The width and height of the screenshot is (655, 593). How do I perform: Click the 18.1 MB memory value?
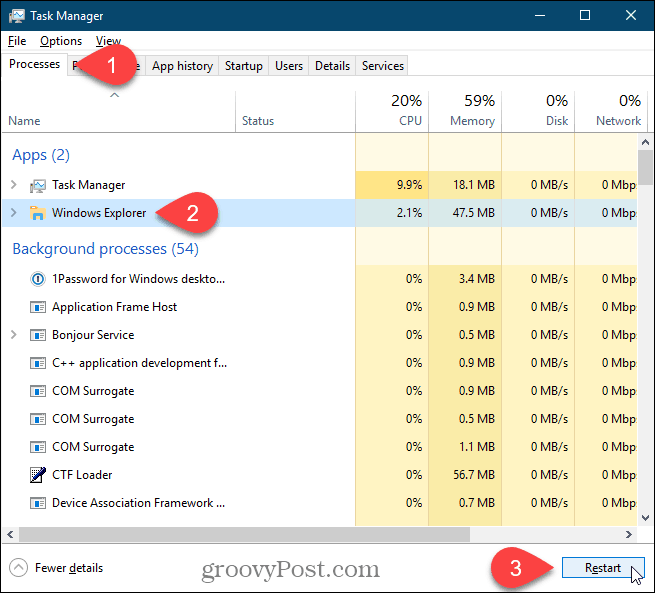(x=474, y=185)
